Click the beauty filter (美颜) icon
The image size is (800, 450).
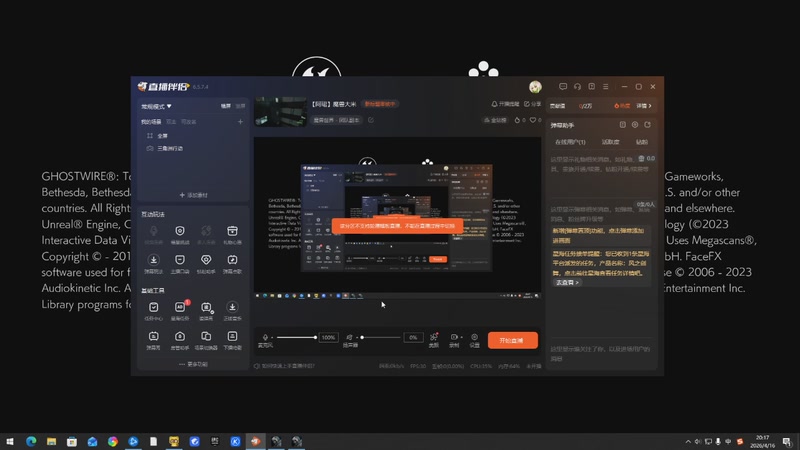pyautogui.click(x=434, y=337)
